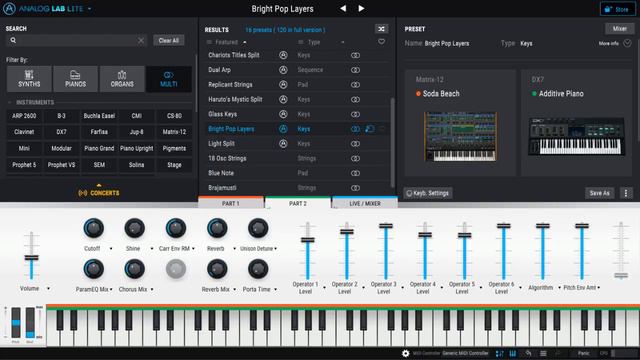
Task: Open Operator 2 Level dropdown arrow
Action: 363,288
